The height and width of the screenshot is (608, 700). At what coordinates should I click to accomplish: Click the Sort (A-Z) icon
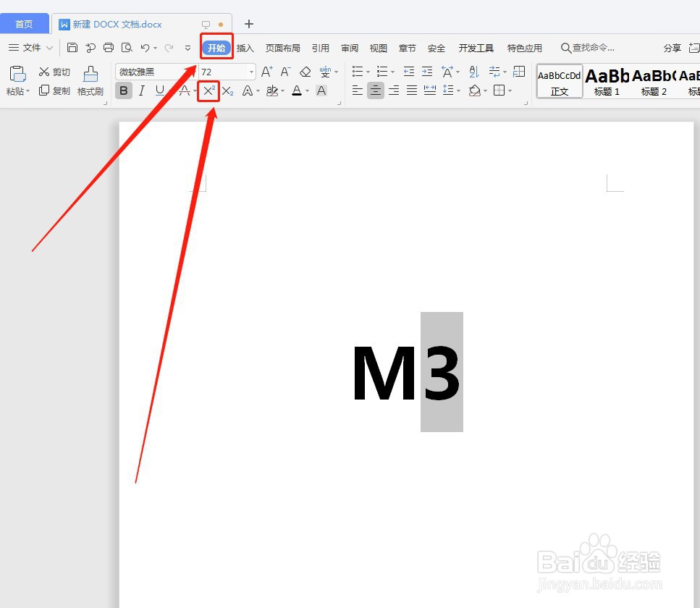pos(473,72)
